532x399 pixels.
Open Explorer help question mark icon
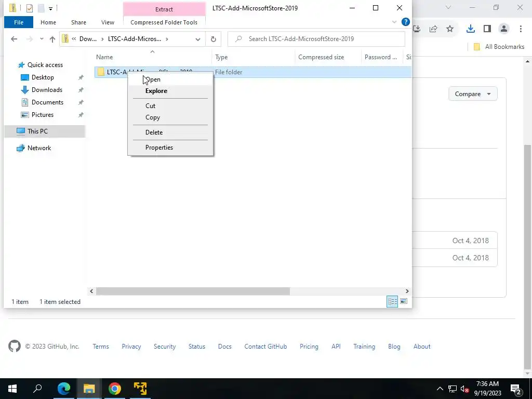[405, 22]
